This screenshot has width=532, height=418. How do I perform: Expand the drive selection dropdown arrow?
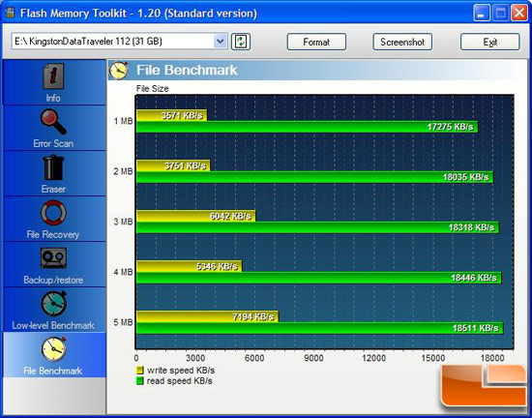pos(221,42)
